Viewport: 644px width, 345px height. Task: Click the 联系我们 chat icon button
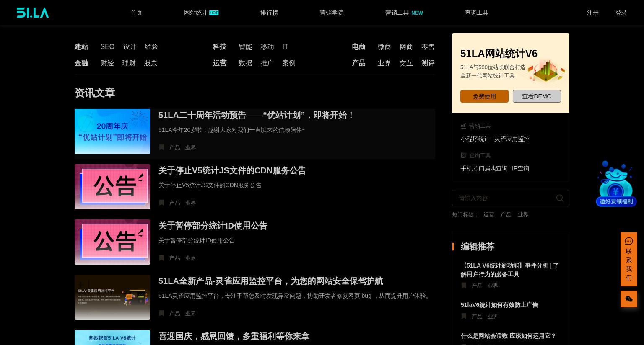click(x=628, y=259)
